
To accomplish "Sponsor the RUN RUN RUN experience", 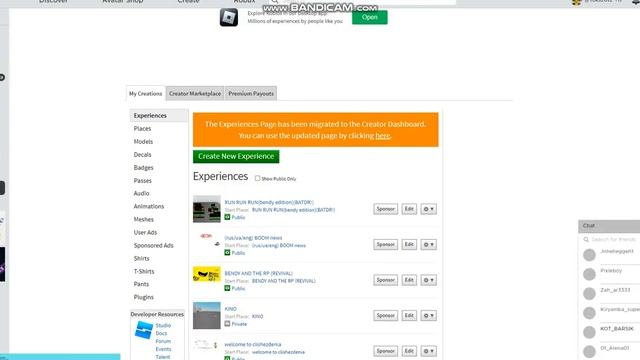I will (385, 209).
